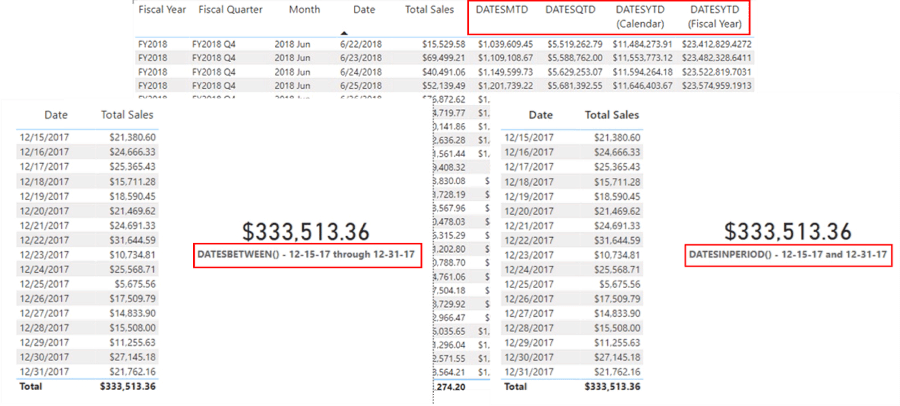This screenshot has width=900, height=406.
Task: Click the Date header in the table beside the DATESBETWEEN card
Action: click(x=56, y=115)
